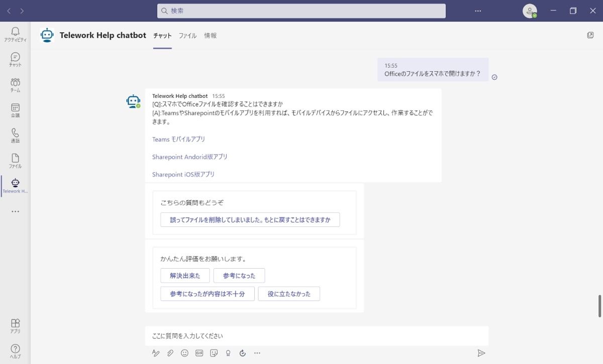Open the アクティビティ activity feed
Screen dimensions: 603x364
(x=15, y=35)
